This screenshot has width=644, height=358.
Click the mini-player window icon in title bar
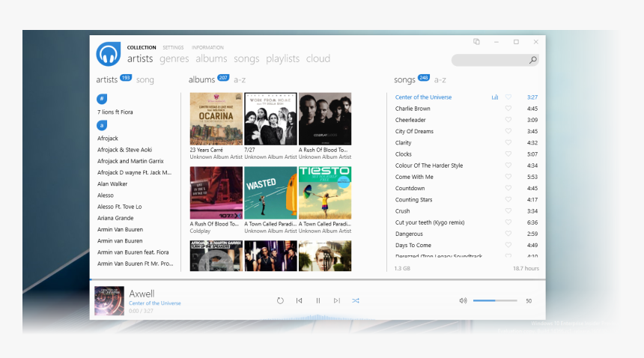[x=476, y=41]
